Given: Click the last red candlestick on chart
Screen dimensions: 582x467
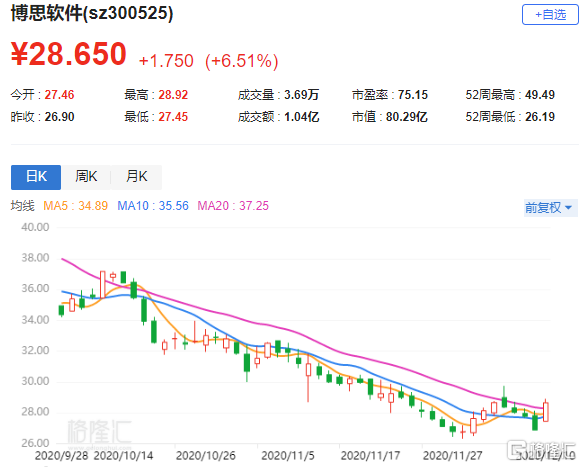Looking at the screenshot, I should 546,412.
